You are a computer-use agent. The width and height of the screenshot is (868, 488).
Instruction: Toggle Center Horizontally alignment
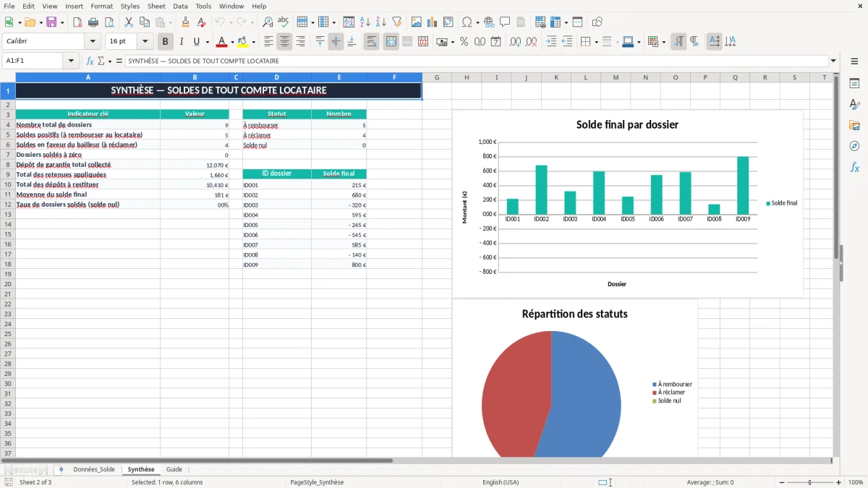pyautogui.click(x=284, y=42)
